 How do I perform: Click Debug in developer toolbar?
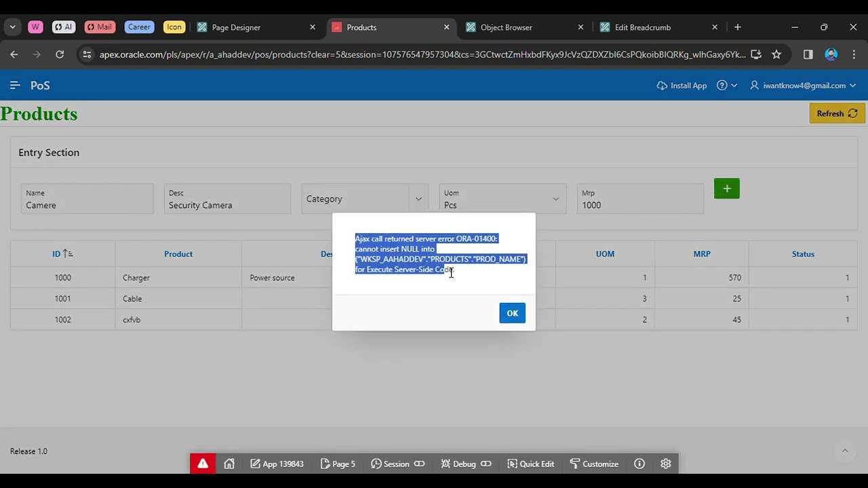click(467, 464)
